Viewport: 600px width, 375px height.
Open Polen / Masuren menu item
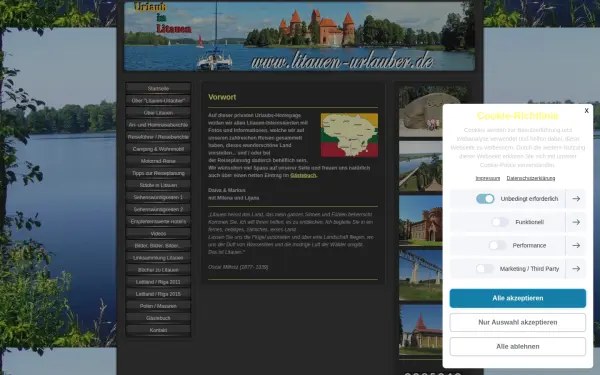pos(158,306)
